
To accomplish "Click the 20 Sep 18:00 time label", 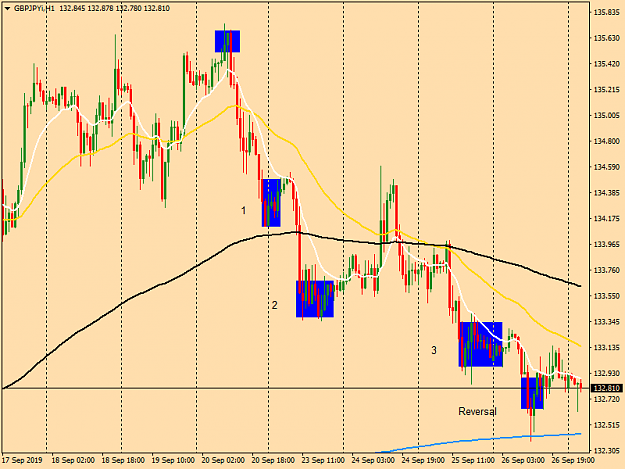I will [x=273, y=460].
